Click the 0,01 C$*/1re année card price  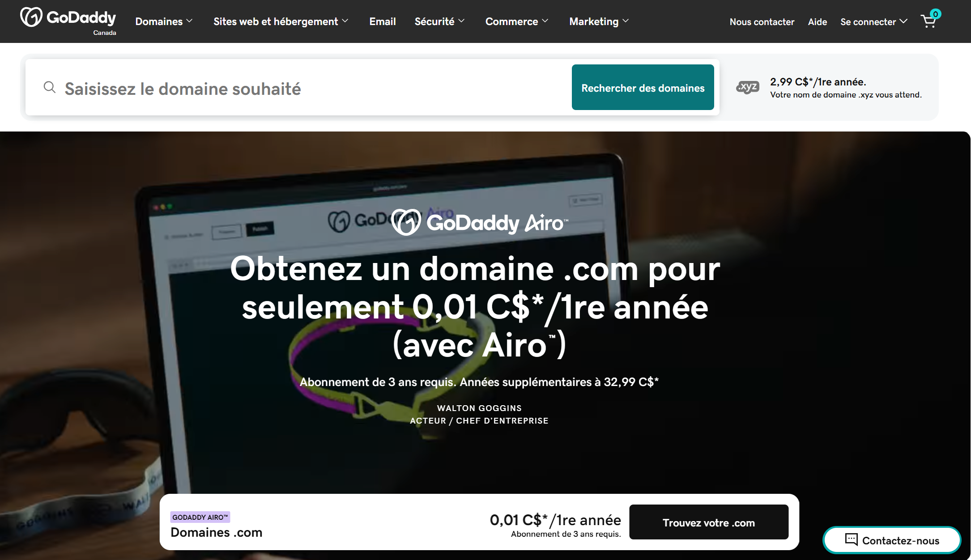pyautogui.click(x=555, y=520)
